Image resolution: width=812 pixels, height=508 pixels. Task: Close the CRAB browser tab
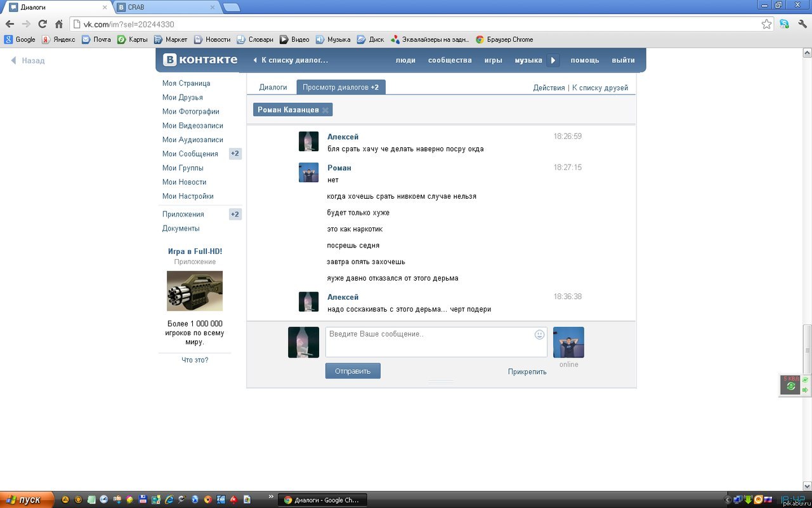212,7
